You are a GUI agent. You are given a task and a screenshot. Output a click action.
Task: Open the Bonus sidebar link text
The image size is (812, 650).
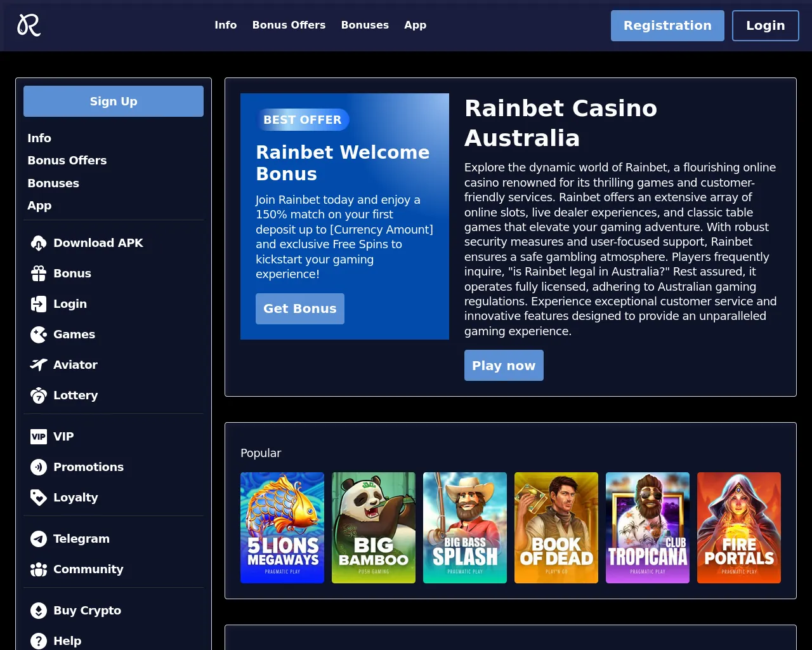pyautogui.click(x=72, y=274)
